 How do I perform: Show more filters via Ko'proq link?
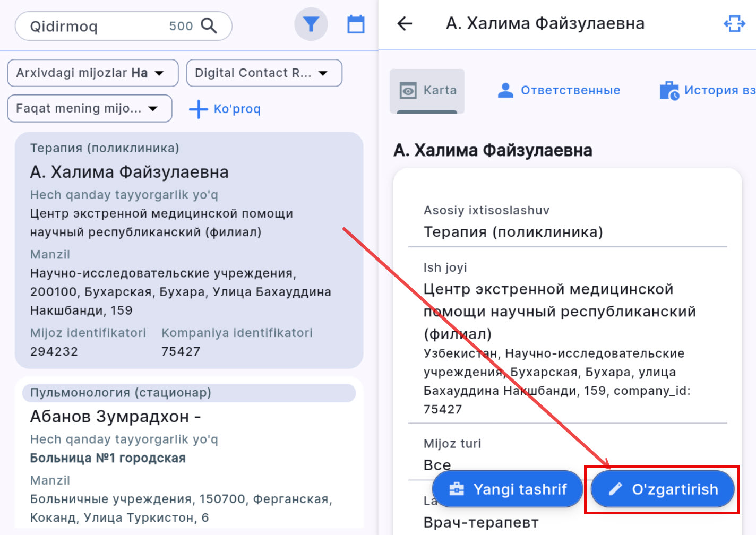(x=237, y=109)
